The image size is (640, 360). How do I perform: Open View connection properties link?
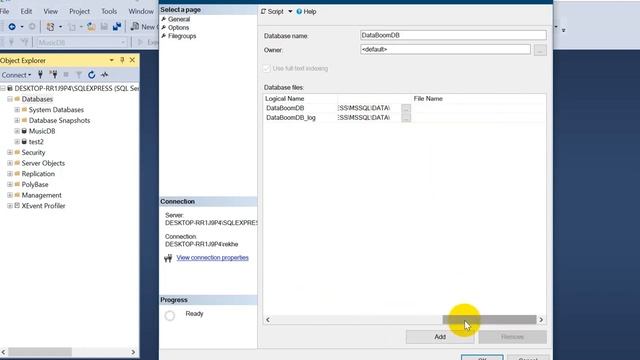click(x=212, y=258)
